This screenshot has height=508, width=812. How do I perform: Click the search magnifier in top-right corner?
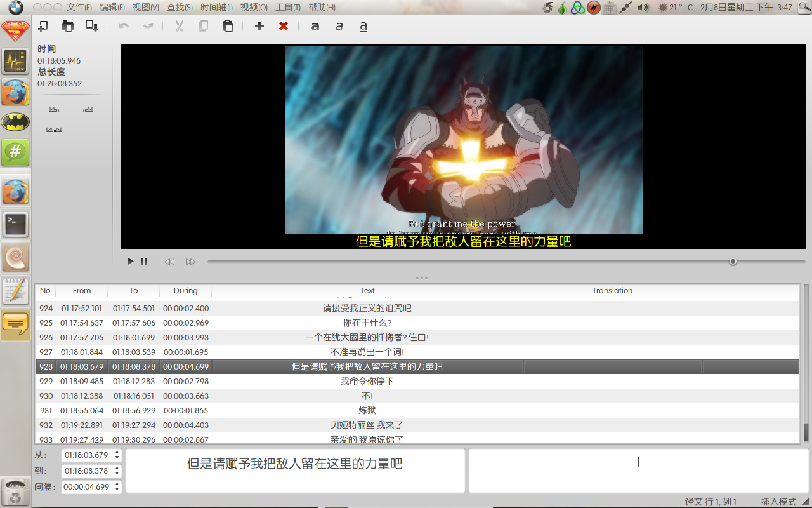[x=803, y=8]
